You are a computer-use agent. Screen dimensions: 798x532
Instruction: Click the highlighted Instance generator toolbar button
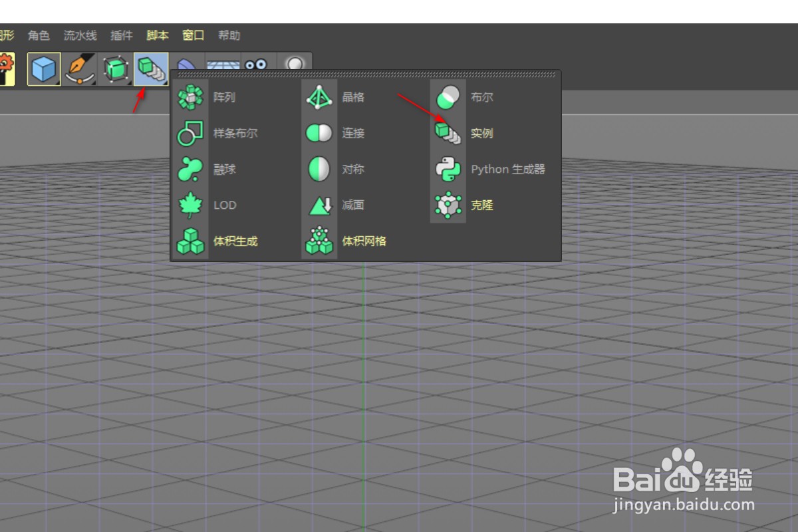coord(151,69)
